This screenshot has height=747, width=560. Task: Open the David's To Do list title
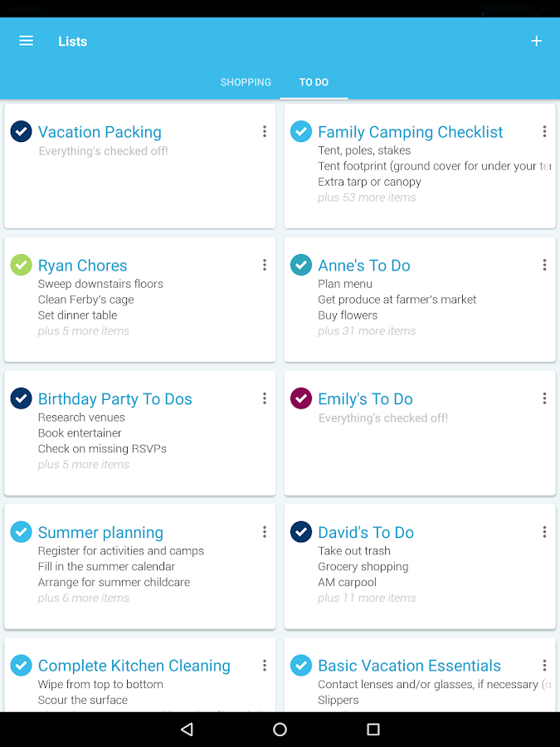[x=366, y=533]
